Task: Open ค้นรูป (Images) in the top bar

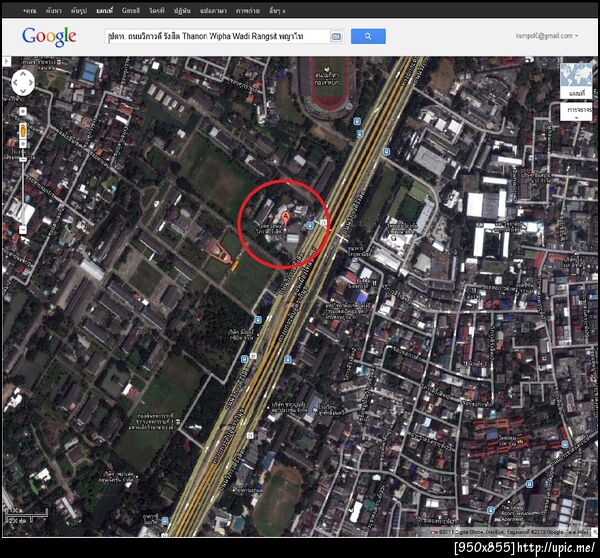Action: coord(79,11)
